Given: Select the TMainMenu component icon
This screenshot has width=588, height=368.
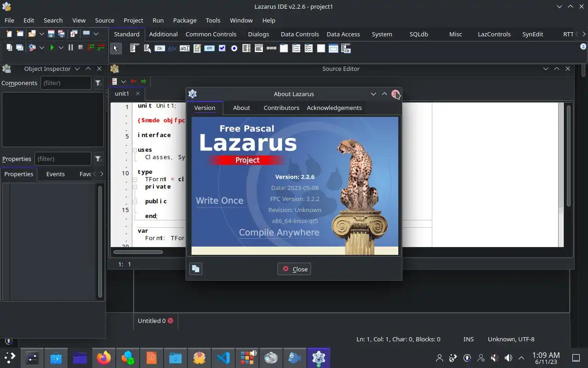Looking at the screenshot, I should click(x=134, y=48).
